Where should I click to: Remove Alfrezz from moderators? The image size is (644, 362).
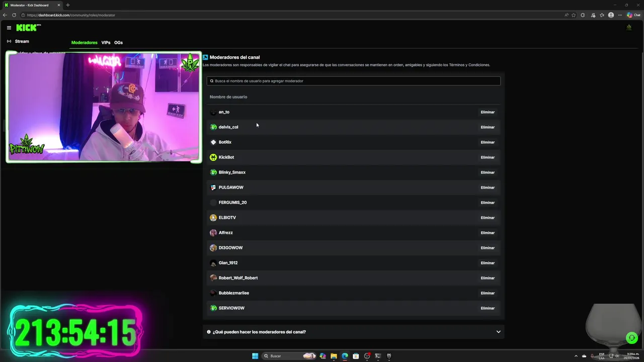point(488,233)
